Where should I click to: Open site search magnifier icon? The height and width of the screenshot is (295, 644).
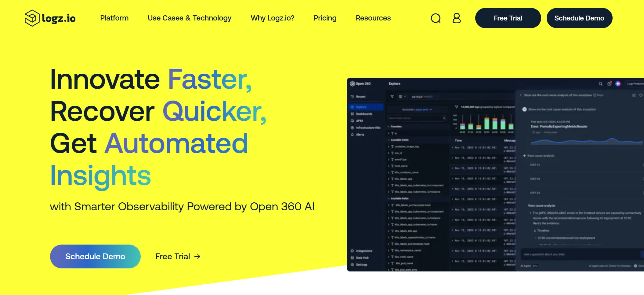[x=436, y=18]
